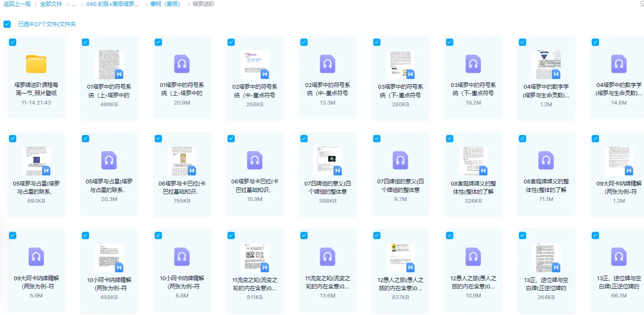Click file name of 13 document (264KB)

coord(546,284)
